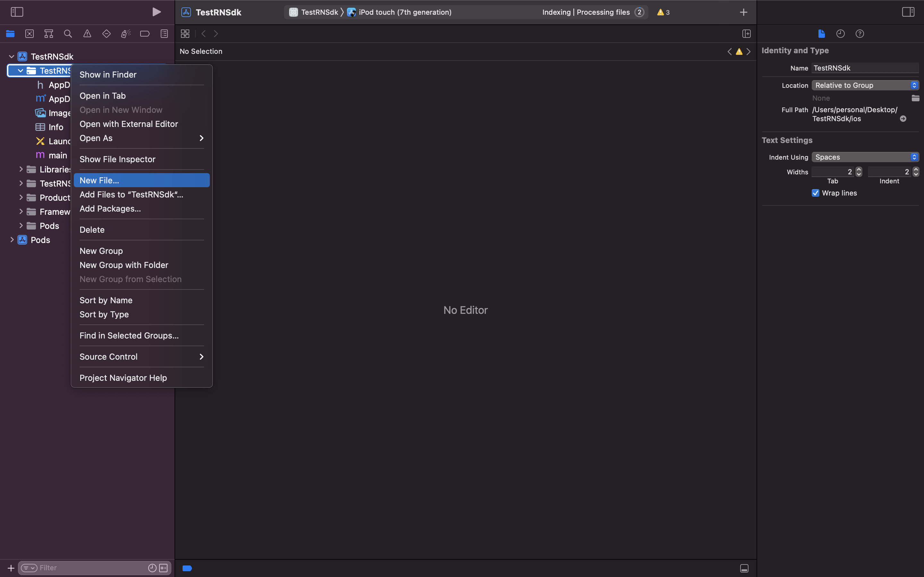Screen dimensions: 924x577
Task: Select New Group with Folder menu item
Action: [x=124, y=265]
